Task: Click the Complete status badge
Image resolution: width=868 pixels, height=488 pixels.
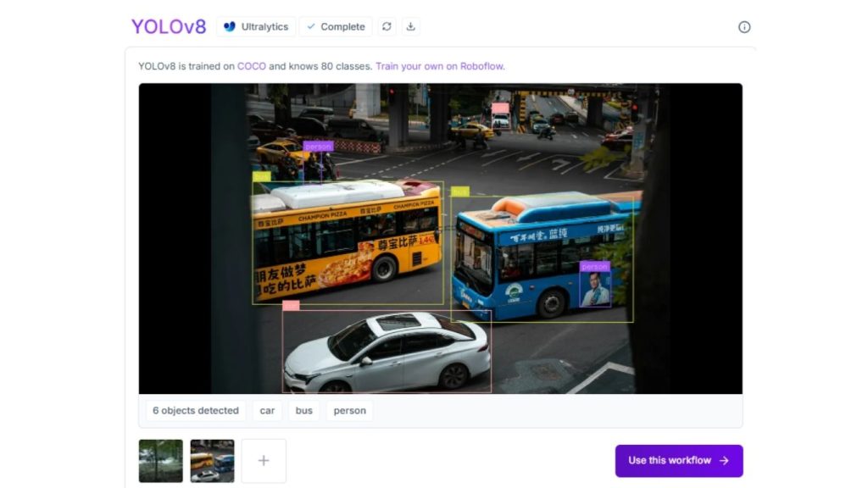Action: pyautogui.click(x=337, y=26)
